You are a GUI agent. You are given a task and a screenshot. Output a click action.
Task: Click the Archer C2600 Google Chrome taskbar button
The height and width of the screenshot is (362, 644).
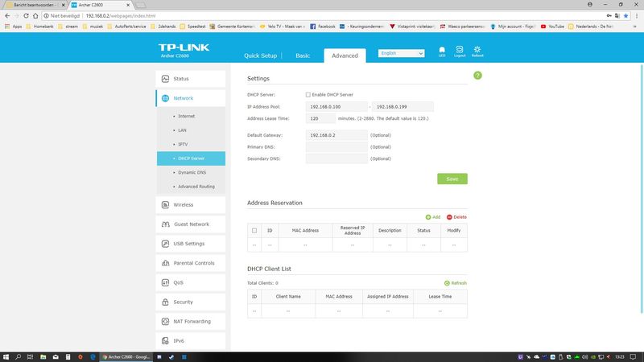[126, 357]
